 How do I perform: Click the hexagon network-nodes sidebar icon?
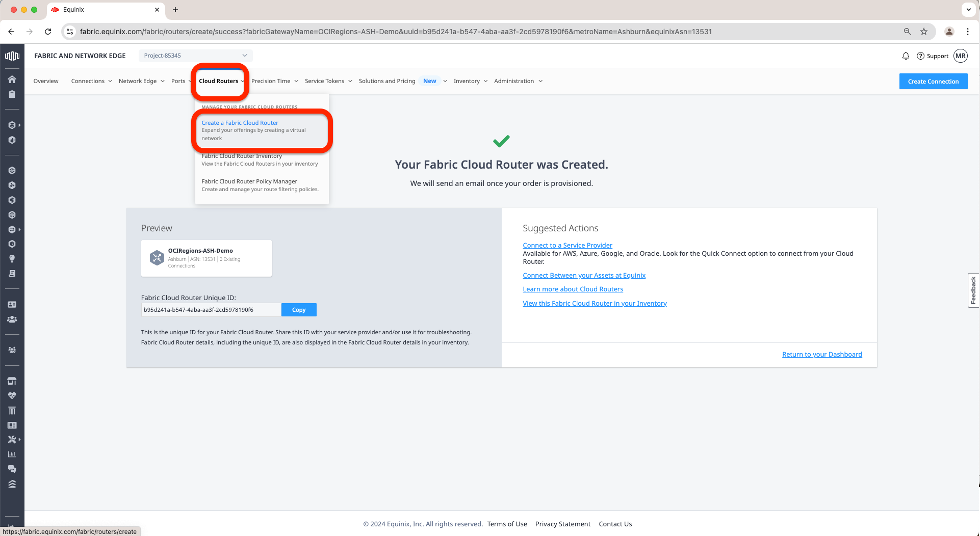click(12, 171)
